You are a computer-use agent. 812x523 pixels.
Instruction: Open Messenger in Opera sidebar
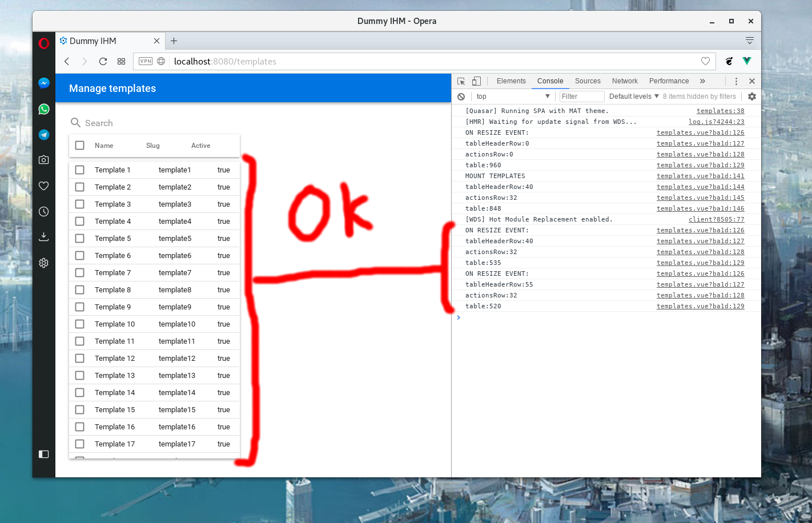(x=44, y=83)
